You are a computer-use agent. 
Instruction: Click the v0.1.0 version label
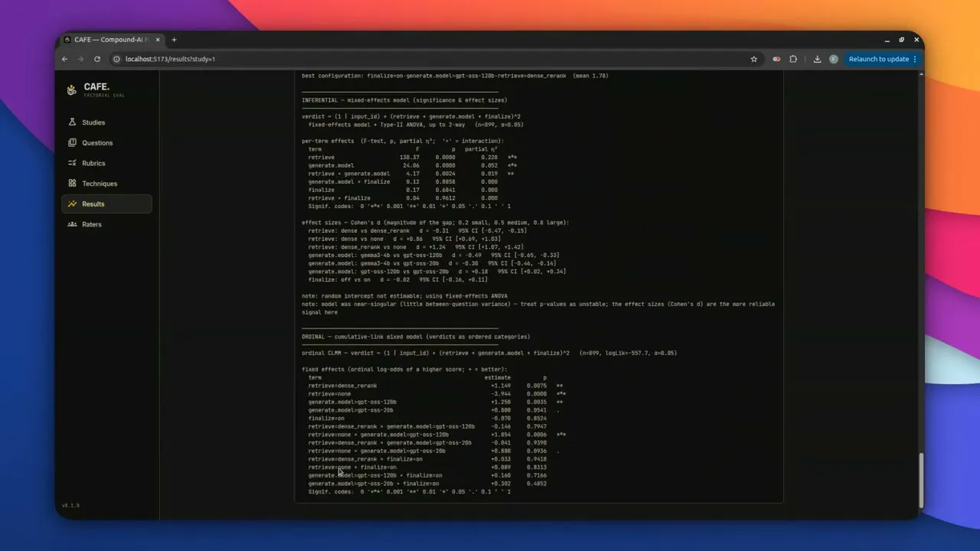point(70,506)
